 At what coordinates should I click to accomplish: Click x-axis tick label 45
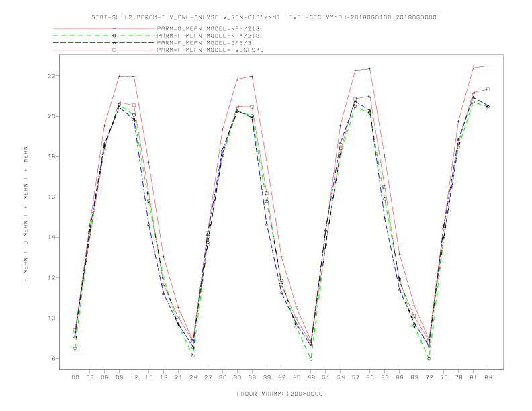coord(296,377)
